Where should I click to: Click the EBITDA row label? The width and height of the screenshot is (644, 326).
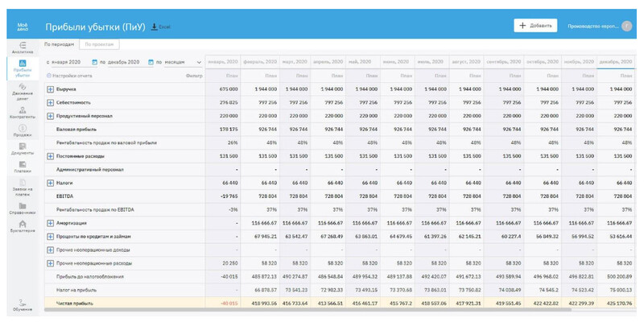[64, 196]
